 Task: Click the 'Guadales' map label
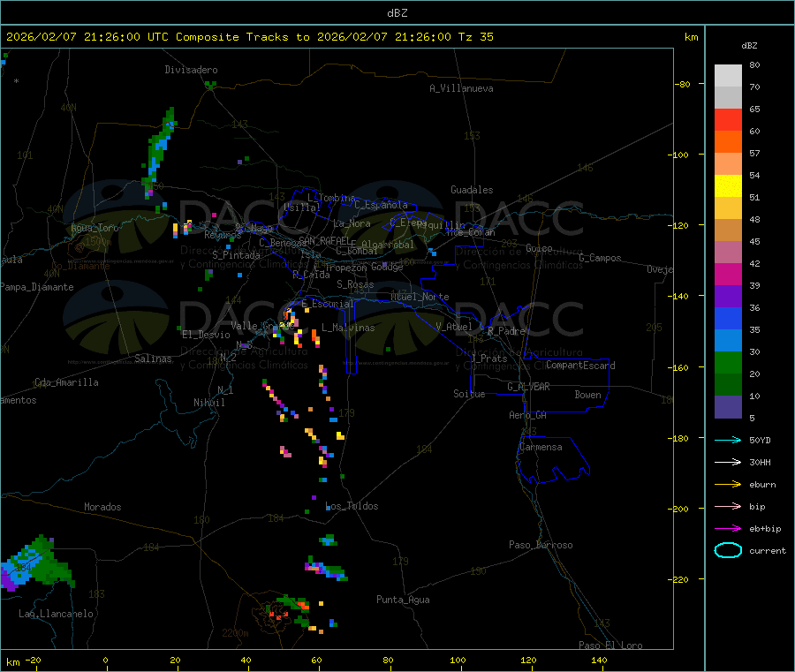point(472,190)
